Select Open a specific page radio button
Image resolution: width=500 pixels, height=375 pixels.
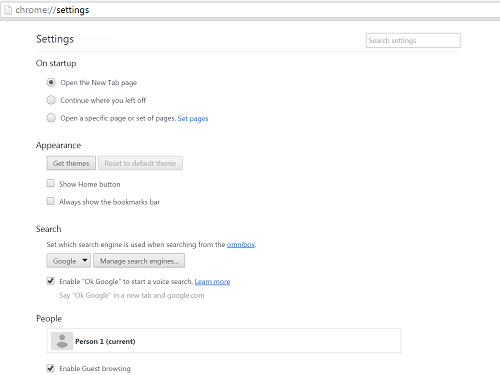51,118
